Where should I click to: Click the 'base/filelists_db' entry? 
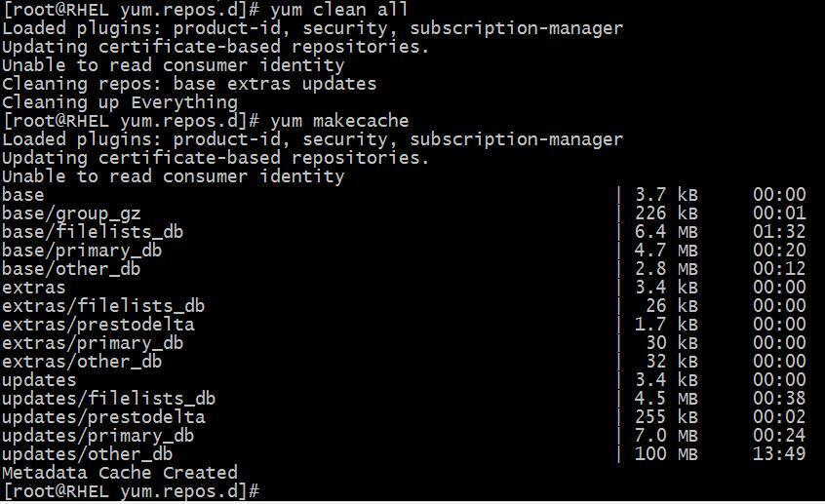tap(92, 232)
